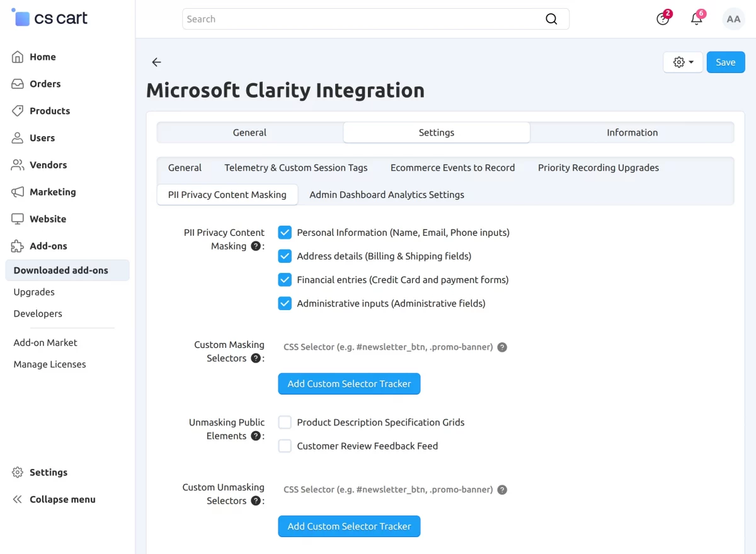Click the search magnifier icon

(551, 19)
